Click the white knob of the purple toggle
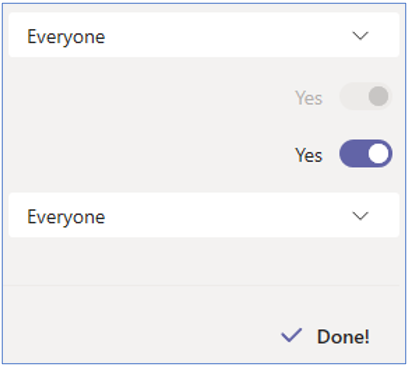Screen dimensions: 410x368 [x=379, y=154]
